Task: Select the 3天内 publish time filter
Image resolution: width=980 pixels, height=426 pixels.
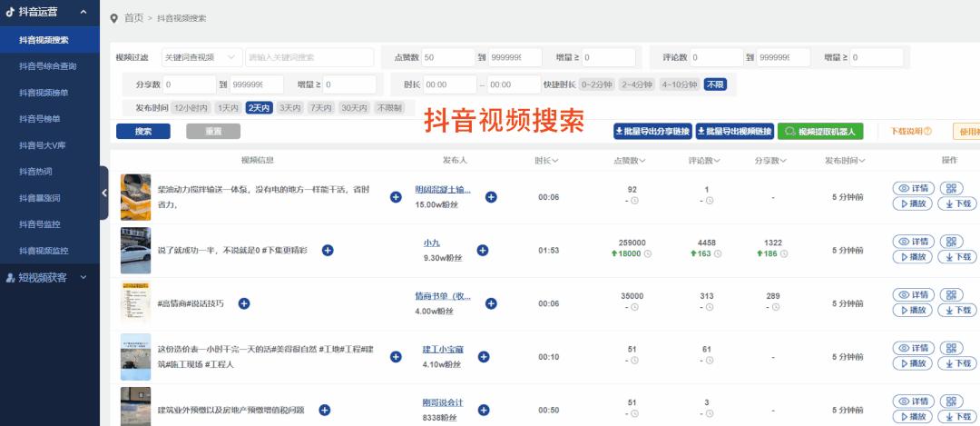Action: coord(290,107)
